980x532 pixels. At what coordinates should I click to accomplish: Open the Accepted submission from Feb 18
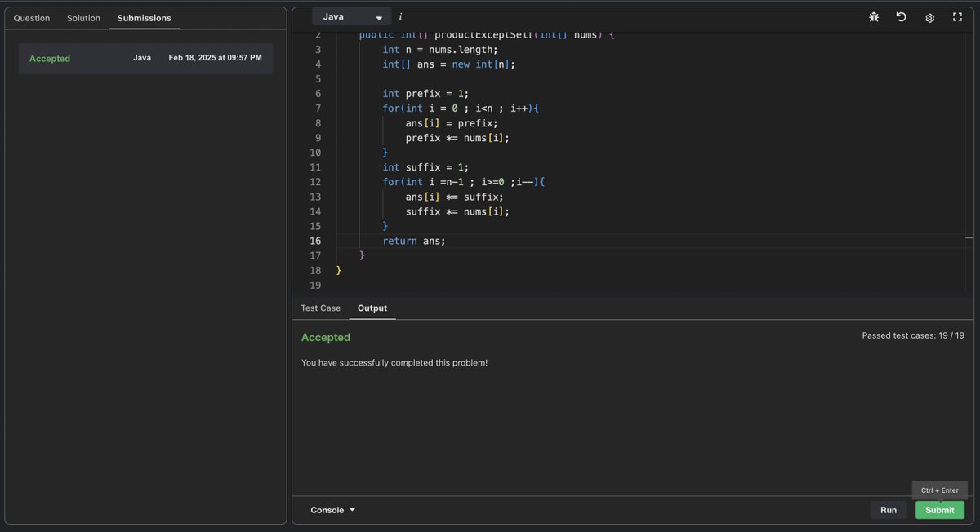point(145,58)
